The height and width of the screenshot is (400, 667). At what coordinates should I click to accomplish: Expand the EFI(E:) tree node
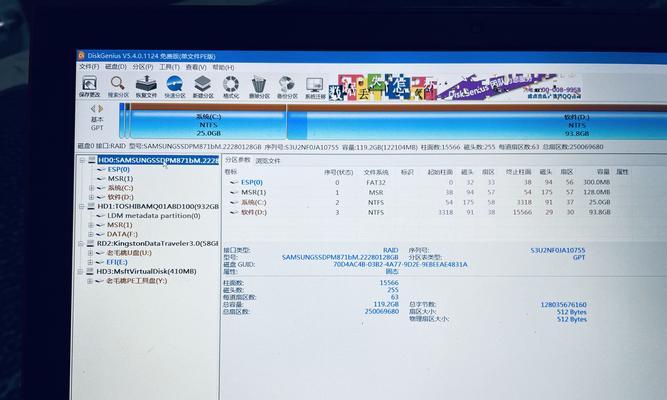click(90, 262)
